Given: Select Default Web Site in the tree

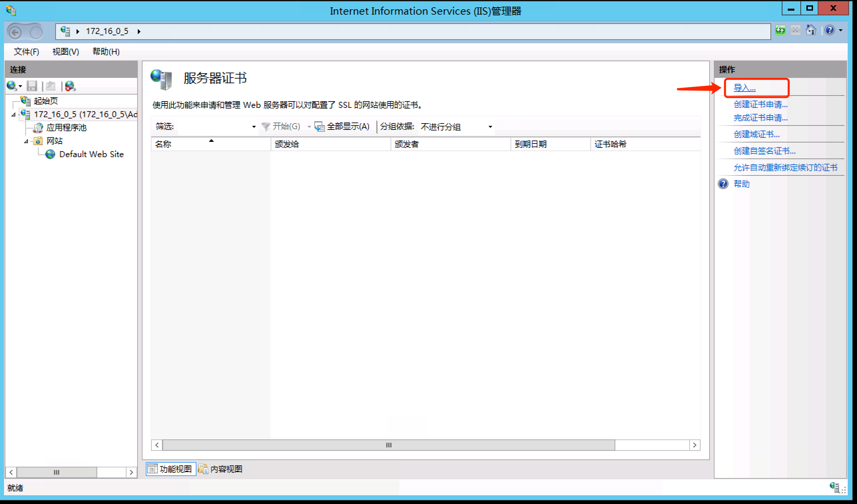Looking at the screenshot, I should [x=91, y=154].
